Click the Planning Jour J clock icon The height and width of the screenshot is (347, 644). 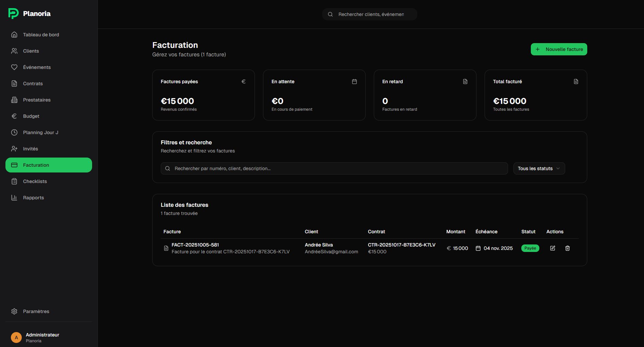point(14,132)
